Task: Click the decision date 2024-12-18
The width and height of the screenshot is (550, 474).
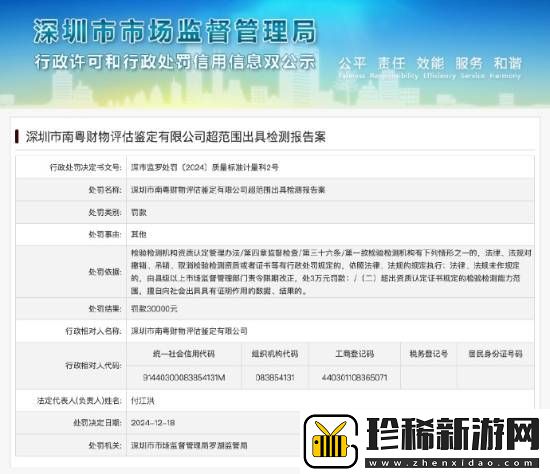Action: tap(153, 423)
